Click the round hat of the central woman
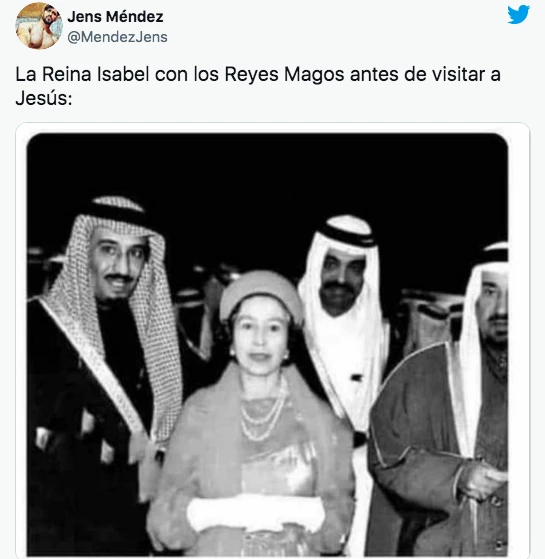This screenshot has width=545, height=559. (x=261, y=293)
